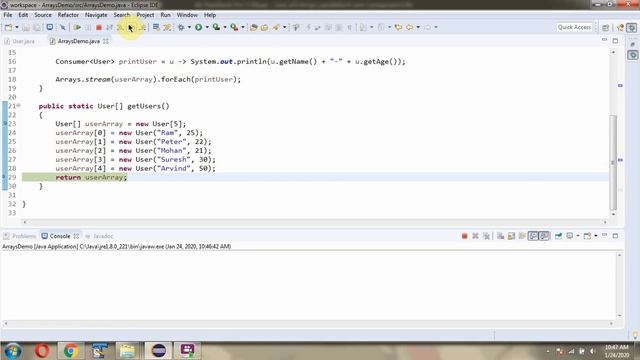Open the Coverage dropdown arrow
This screenshot has width=640, height=360.
[x=225, y=27]
